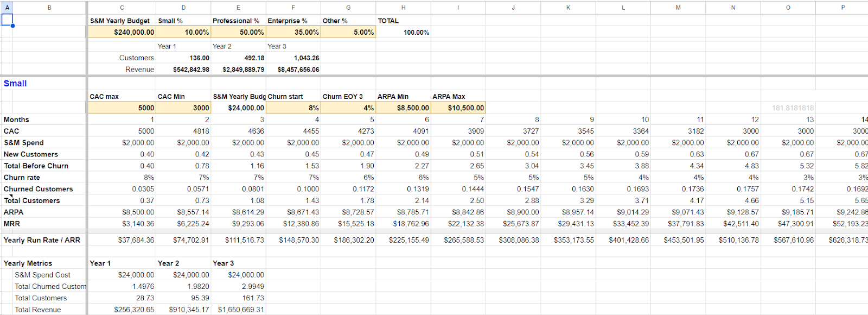Select the $37,684.36 ARR cell

coord(122,240)
